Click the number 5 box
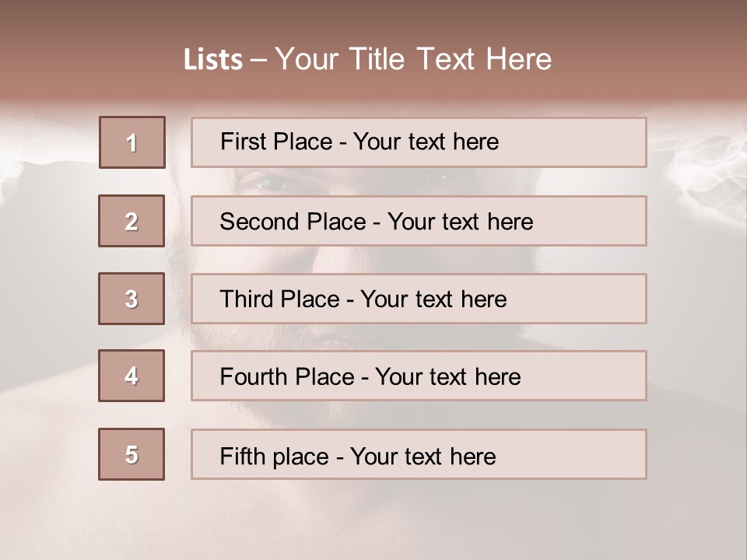The height and width of the screenshot is (560, 747). coord(132,454)
